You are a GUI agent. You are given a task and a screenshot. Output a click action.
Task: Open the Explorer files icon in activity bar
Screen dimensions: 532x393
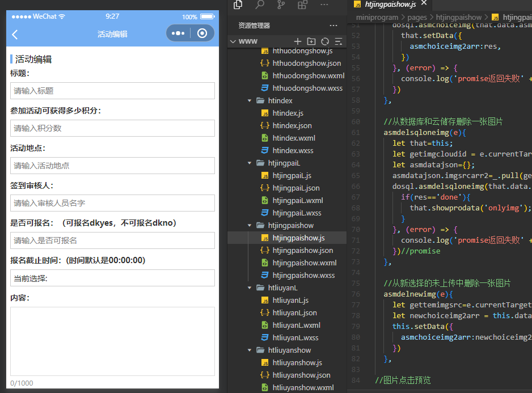click(x=238, y=5)
